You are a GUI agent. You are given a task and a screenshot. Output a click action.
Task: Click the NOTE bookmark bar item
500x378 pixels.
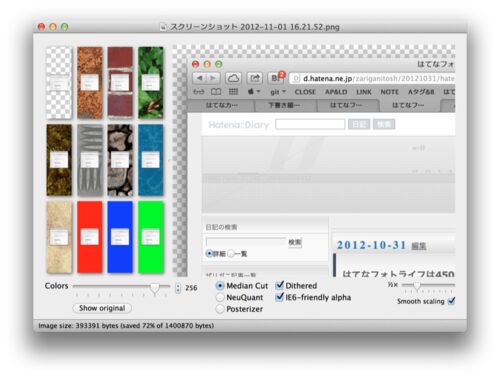click(x=390, y=92)
